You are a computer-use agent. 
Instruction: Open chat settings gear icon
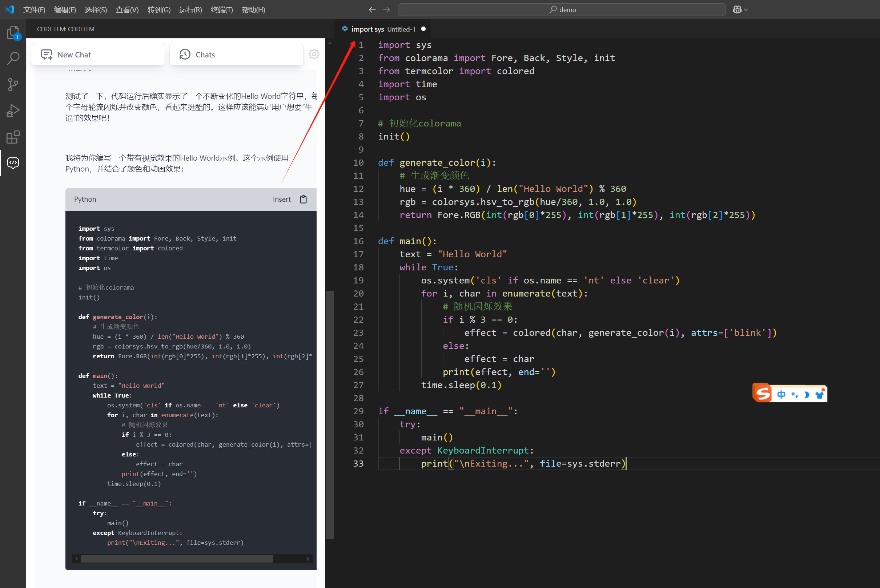314,55
